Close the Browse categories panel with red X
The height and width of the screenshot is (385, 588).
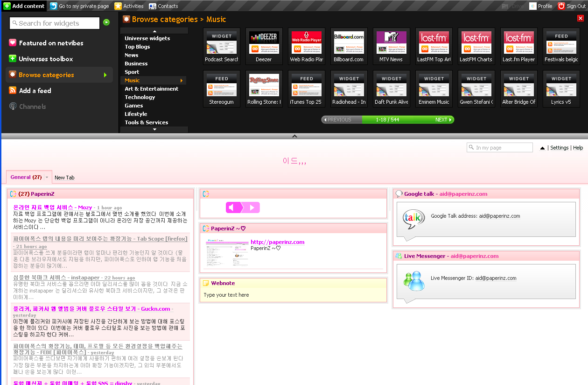click(x=580, y=18)
